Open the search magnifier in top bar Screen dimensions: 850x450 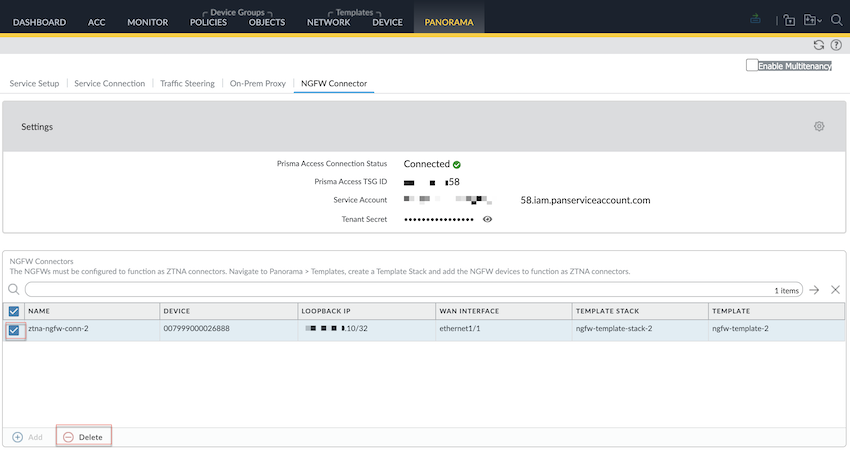pos(836,20)
